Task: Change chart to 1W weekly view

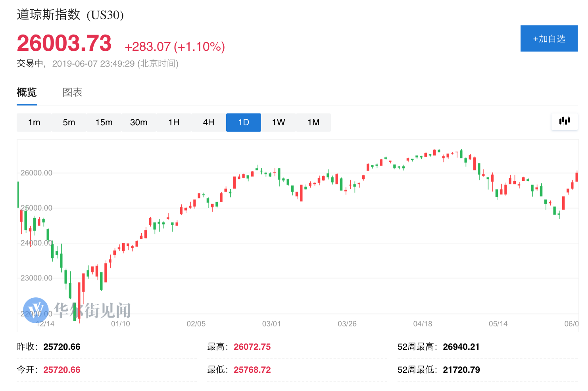Action: 279,123
